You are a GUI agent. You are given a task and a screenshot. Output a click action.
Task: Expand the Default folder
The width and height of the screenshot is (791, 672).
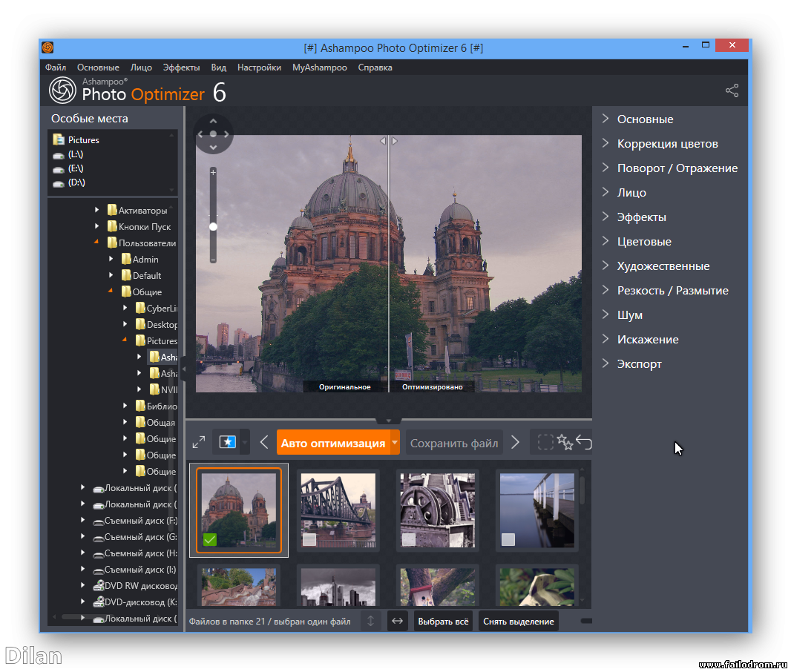111,275
